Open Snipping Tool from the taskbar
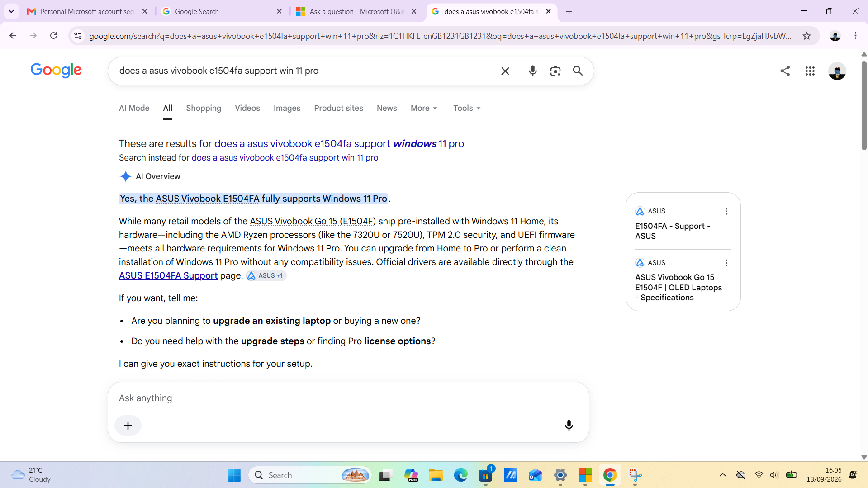 [x=635, y=475]
